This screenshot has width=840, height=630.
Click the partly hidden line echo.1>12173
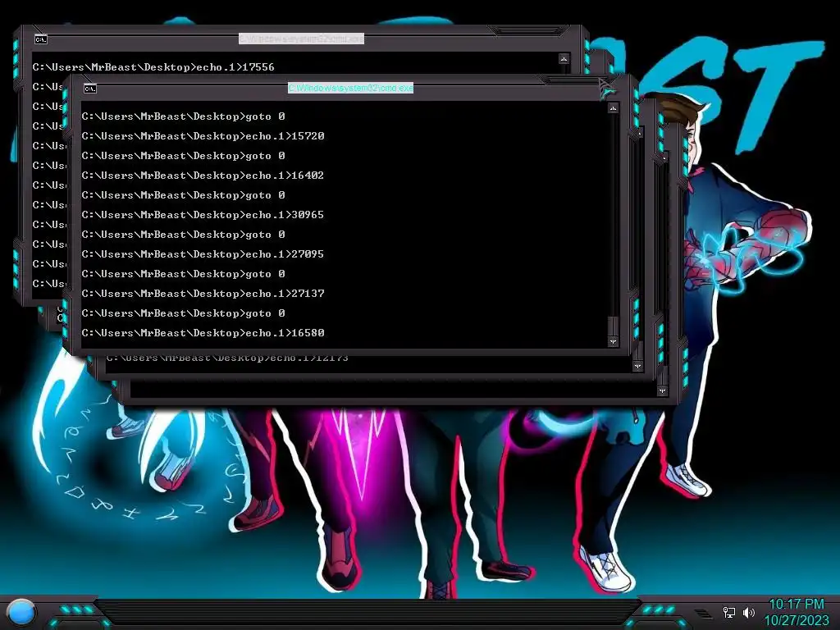pyautogui.click(x=228, y=358)
